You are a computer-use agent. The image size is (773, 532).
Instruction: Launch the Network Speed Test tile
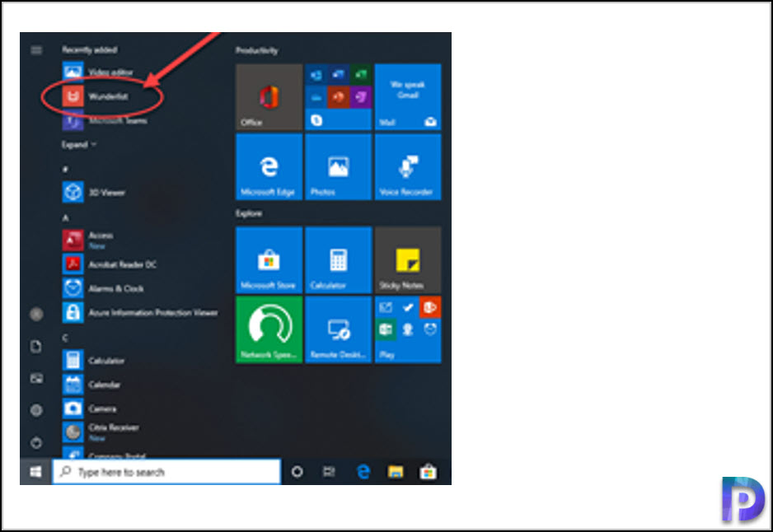269,329
